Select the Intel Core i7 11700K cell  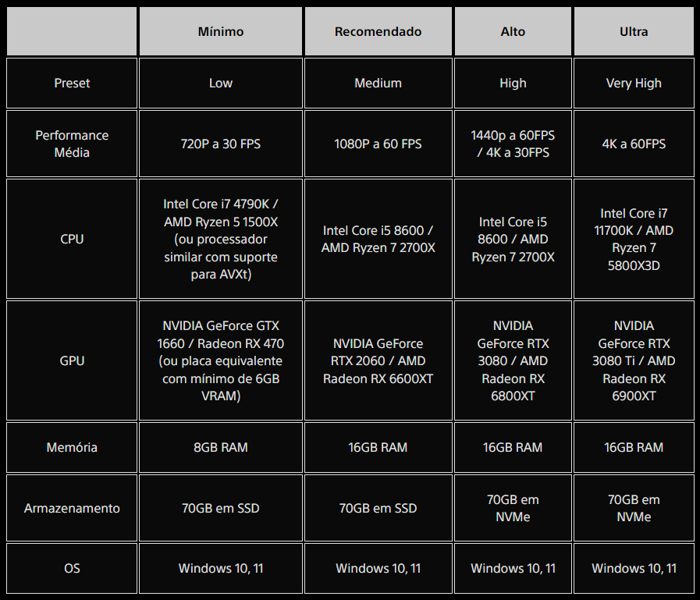tap(634, 239)
